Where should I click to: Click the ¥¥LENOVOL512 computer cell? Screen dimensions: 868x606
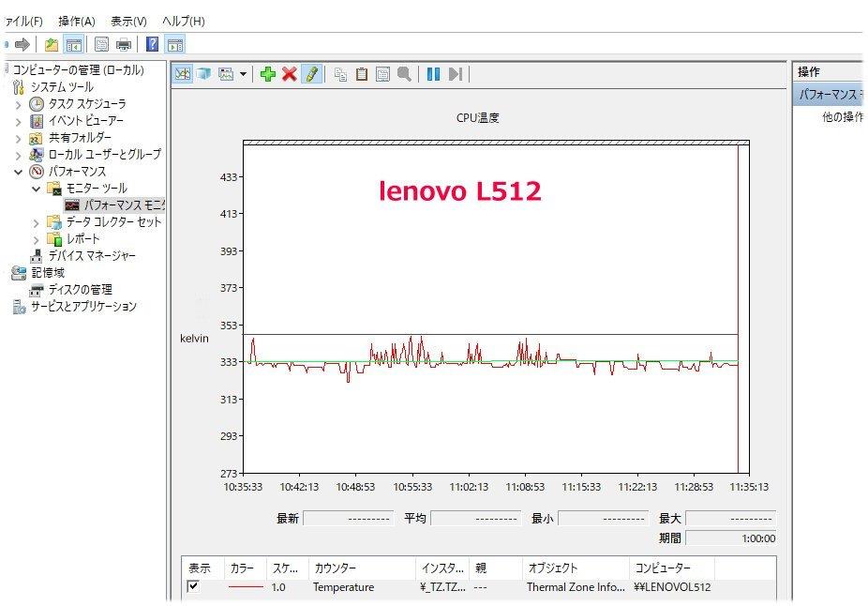(x=672, y=586)
